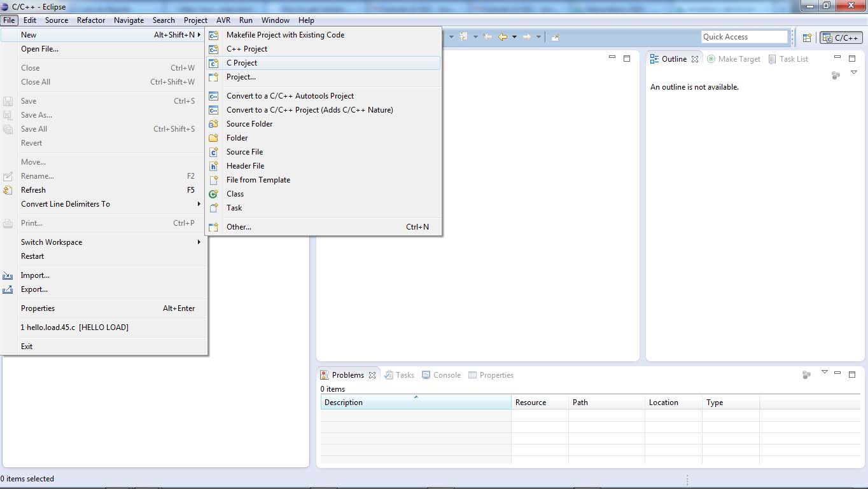
Task: Open Other... new wizard
Action: [323, 227]
